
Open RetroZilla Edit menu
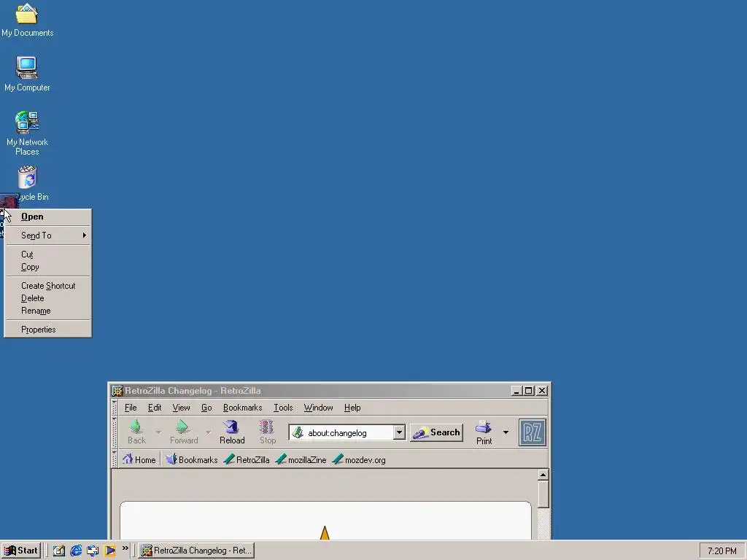[155, 408]
